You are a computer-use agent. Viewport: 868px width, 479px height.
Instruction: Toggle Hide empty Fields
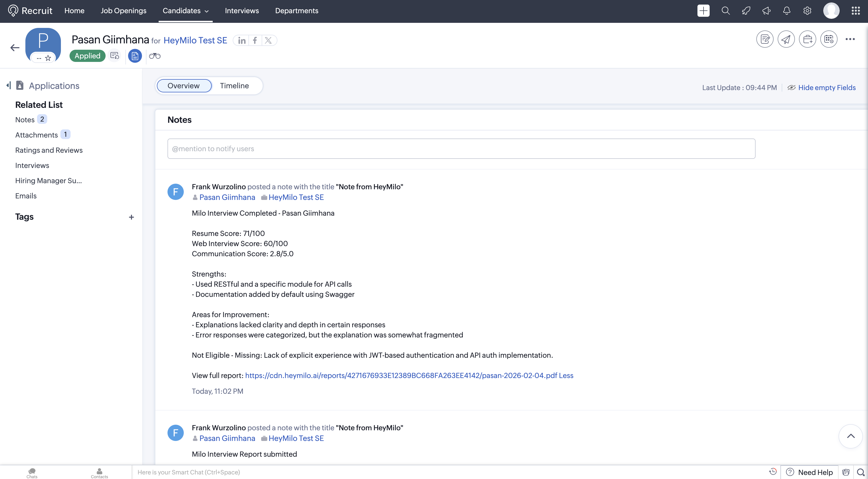pyautogui.click(x=826, y=88)
